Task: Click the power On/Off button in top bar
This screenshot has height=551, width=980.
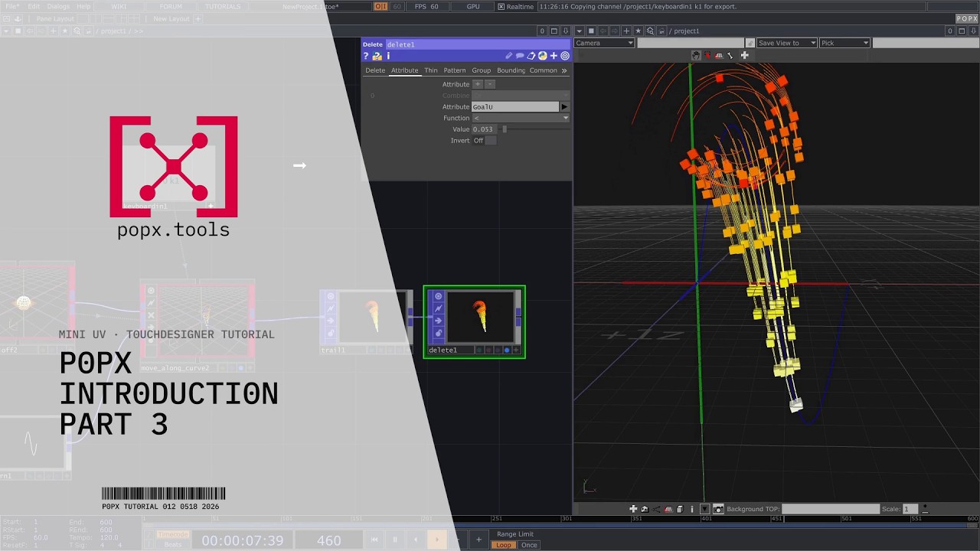Action: tap(381, 6)
